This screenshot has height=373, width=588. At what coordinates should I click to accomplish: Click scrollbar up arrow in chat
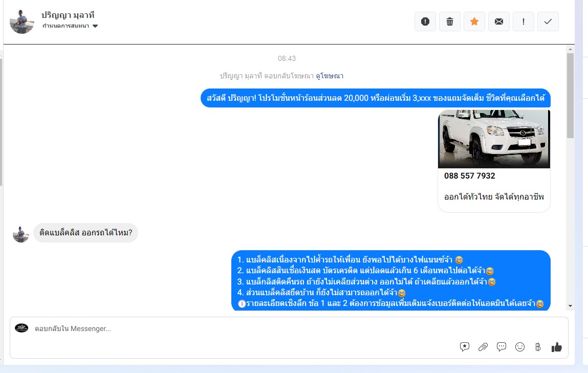click(570, 49)
